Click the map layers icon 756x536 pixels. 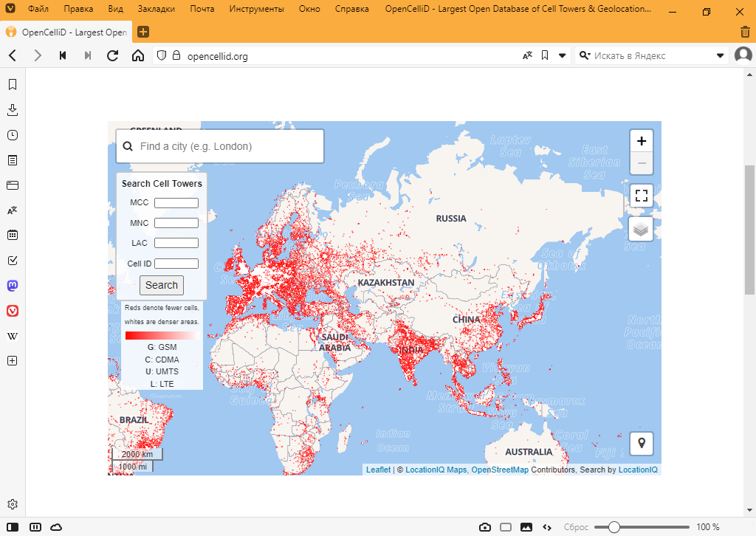641,229
